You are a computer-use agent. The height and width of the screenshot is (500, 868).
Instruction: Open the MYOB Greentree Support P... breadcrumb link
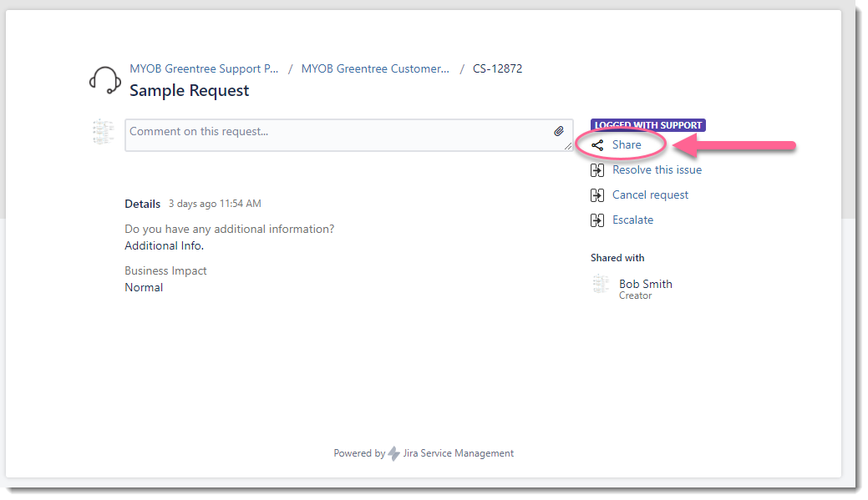point(204,68)
